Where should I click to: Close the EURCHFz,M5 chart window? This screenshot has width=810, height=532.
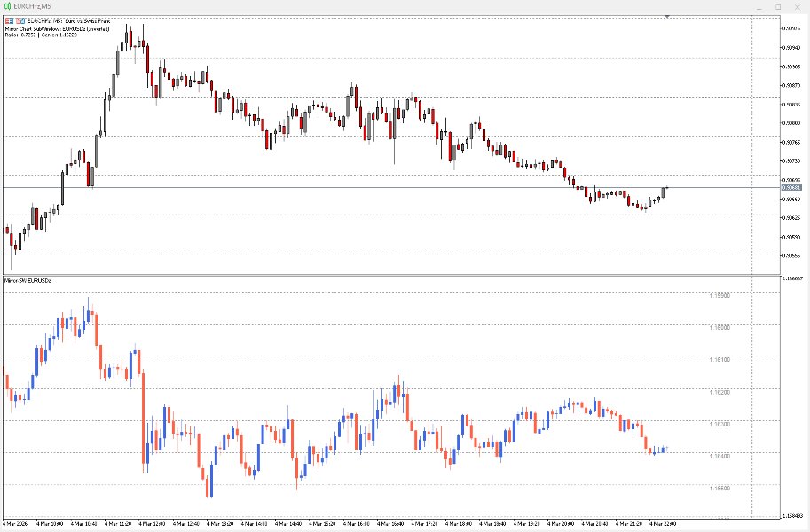point(797,7)
